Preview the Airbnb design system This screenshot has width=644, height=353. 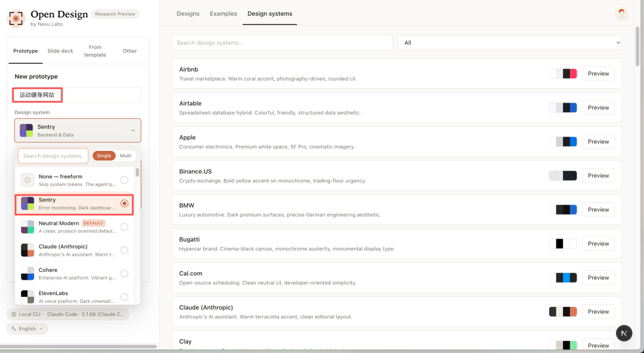pos(599,73)
